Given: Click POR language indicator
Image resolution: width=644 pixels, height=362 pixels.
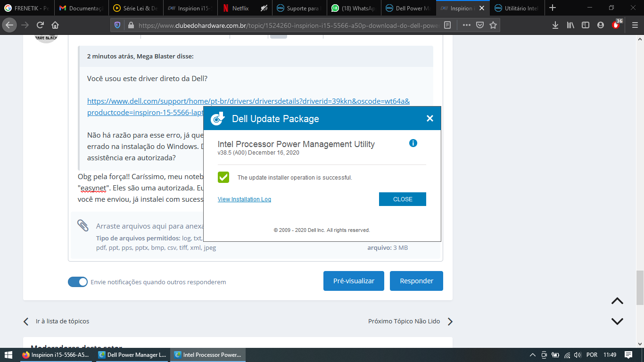Looking at the screenshot, I should 592,355.
